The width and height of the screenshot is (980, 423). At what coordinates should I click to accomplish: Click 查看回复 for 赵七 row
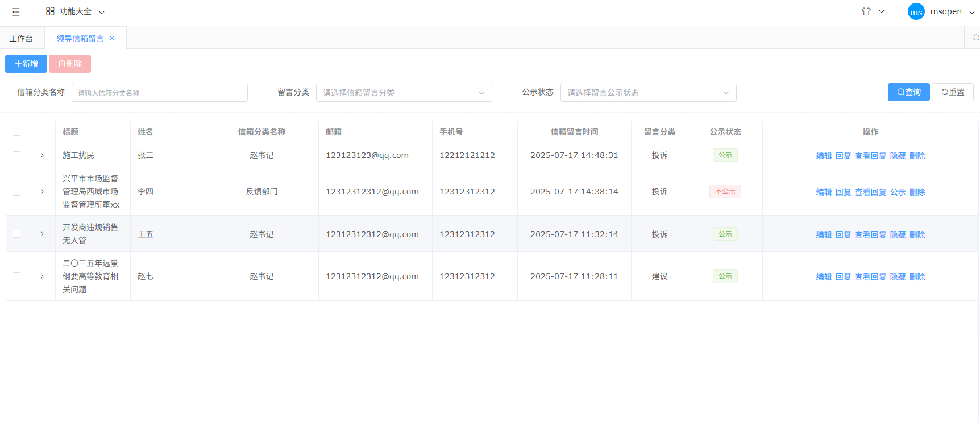click(870, 277)
